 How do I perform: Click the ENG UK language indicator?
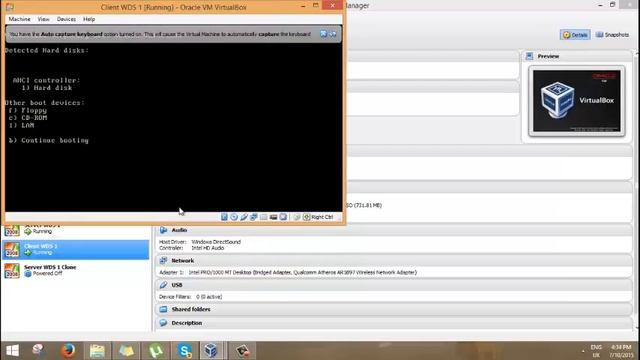pos(596,351)
